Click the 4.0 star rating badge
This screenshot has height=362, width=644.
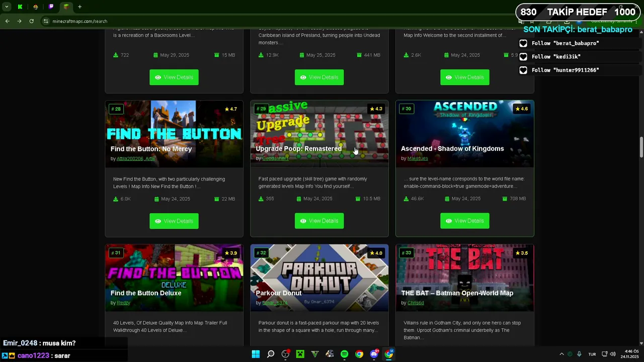[x=376, y=253]
